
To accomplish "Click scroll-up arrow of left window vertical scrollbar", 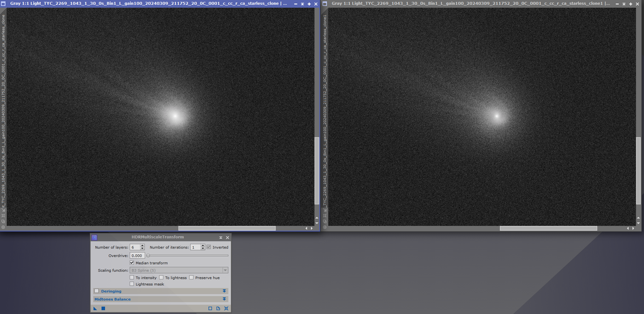I will (317, 218).
